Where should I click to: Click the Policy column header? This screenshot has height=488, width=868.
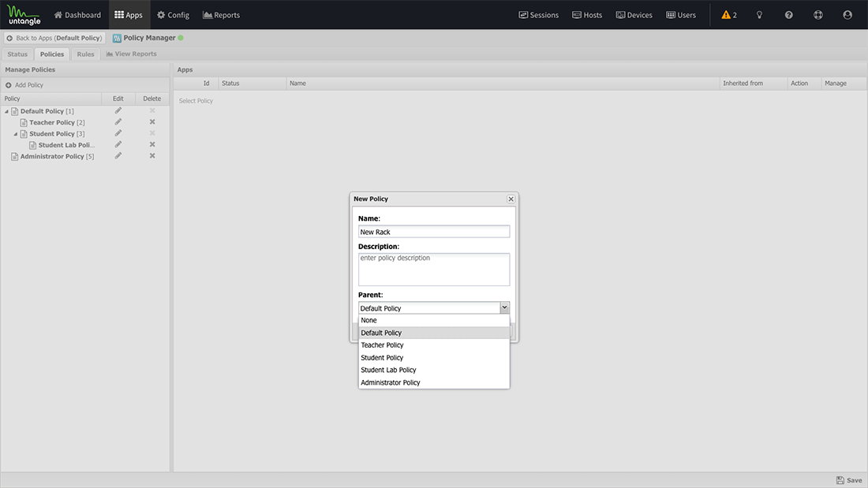(x=51, y=99)
